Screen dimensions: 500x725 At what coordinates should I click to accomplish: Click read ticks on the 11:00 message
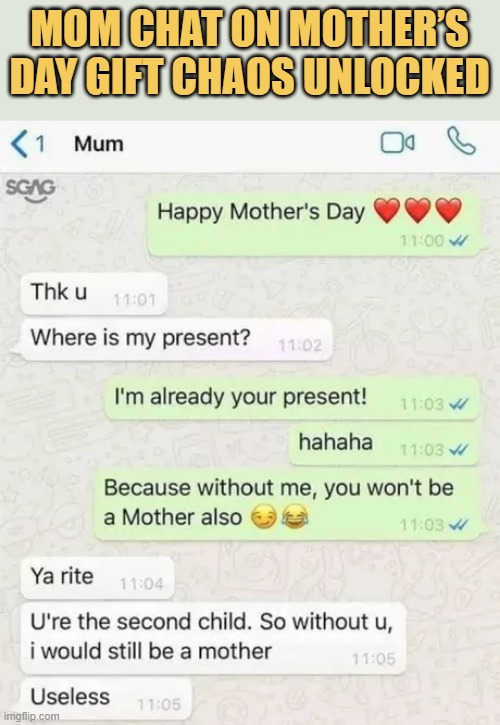pyautogui.click(x=459, y=240)
